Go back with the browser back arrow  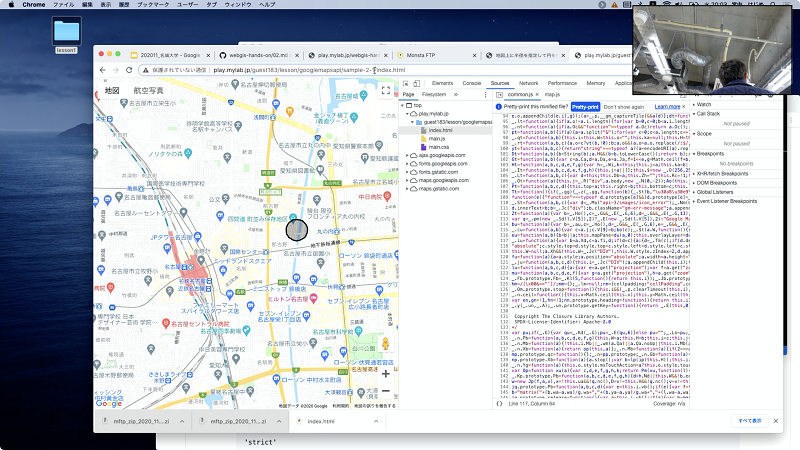click(103, 70)
